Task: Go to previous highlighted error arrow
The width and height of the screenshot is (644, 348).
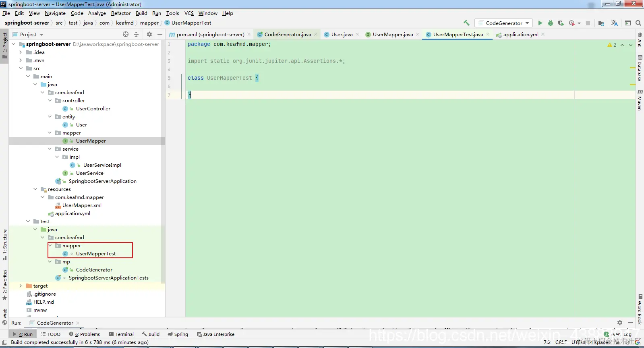Action: 622,45
